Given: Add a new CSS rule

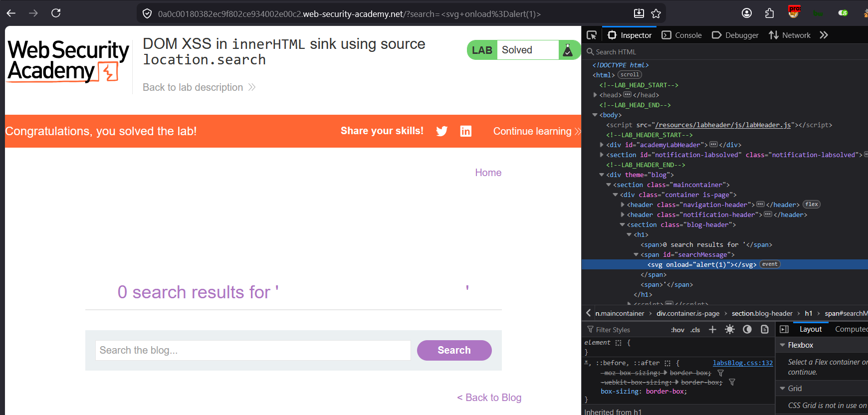Looking at the screenshot, I should click(x=712, y=329).
